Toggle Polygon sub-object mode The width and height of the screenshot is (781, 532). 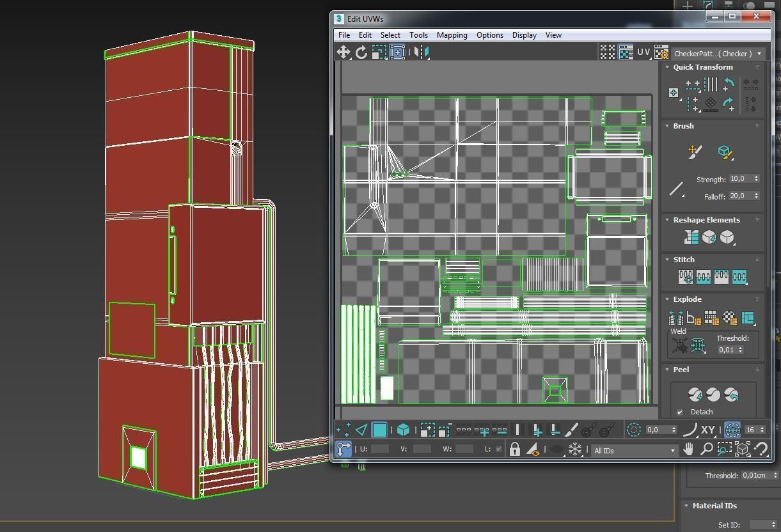tap(379, 430)
